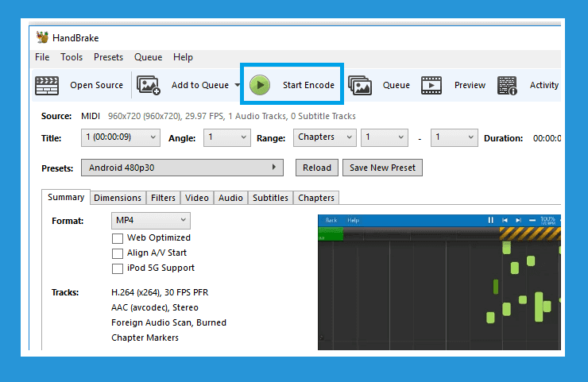Click the Queue stacked images icon
This screenshot has width=588, height=382.
point(360,86)
